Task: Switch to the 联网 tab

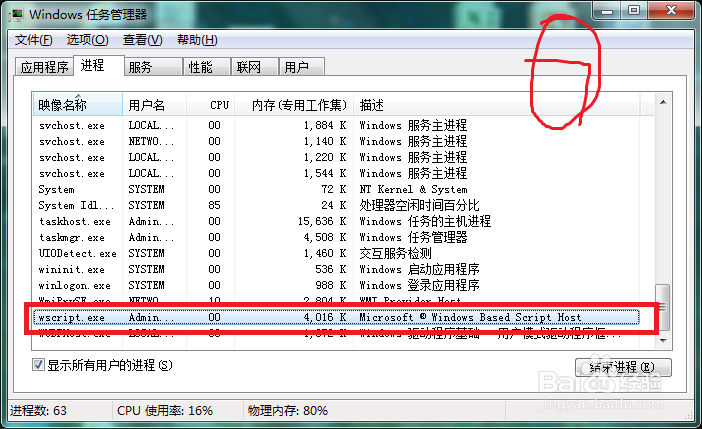Action: pyautogui.click(x=254, y=67)
